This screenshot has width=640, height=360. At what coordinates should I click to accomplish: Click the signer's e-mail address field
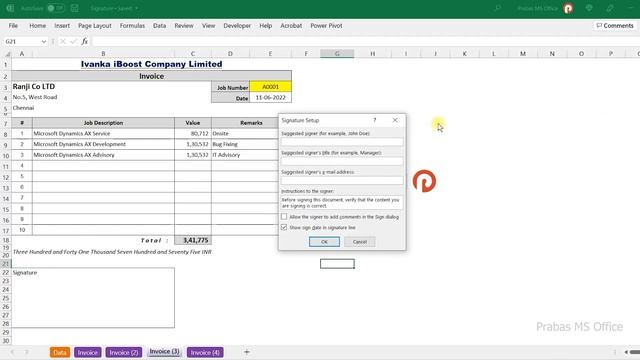[342, 180]
